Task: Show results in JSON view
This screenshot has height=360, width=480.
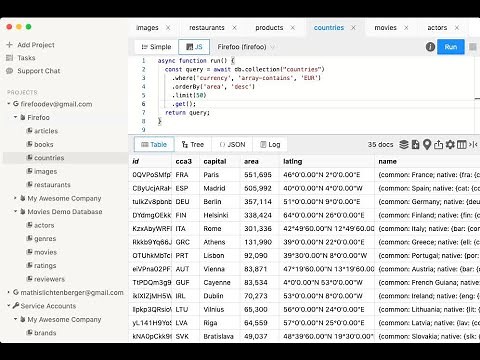Action: click(x=232, y=145)
